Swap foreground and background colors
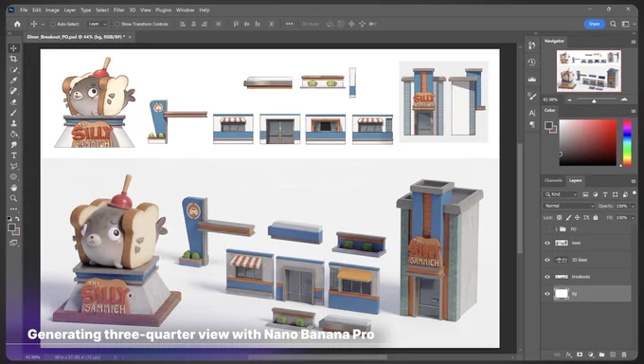 point(17,218)
